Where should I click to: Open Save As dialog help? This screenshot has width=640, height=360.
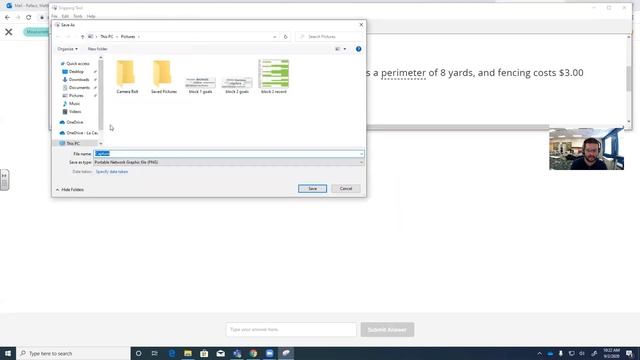tap(358, 49)
